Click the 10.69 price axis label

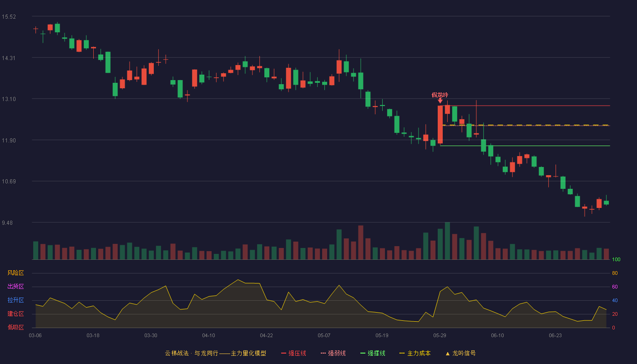point(9,182)
